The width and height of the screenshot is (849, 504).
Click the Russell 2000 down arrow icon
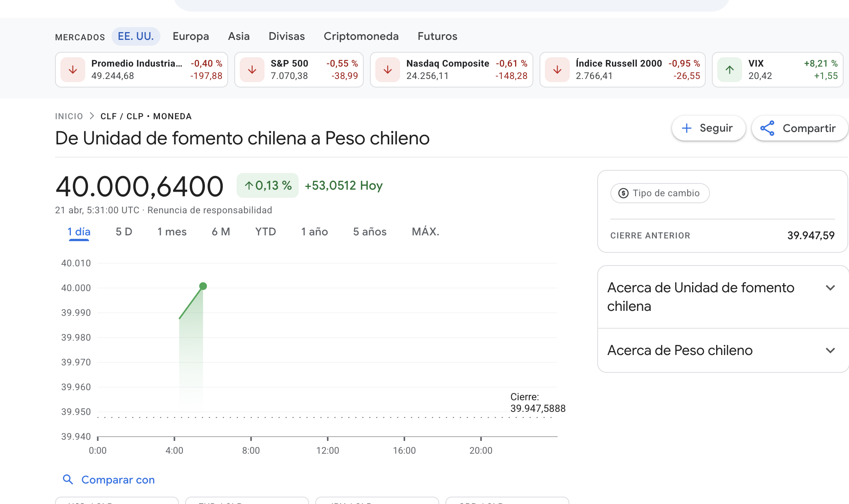pyautogui.click(x=557, y=70)
